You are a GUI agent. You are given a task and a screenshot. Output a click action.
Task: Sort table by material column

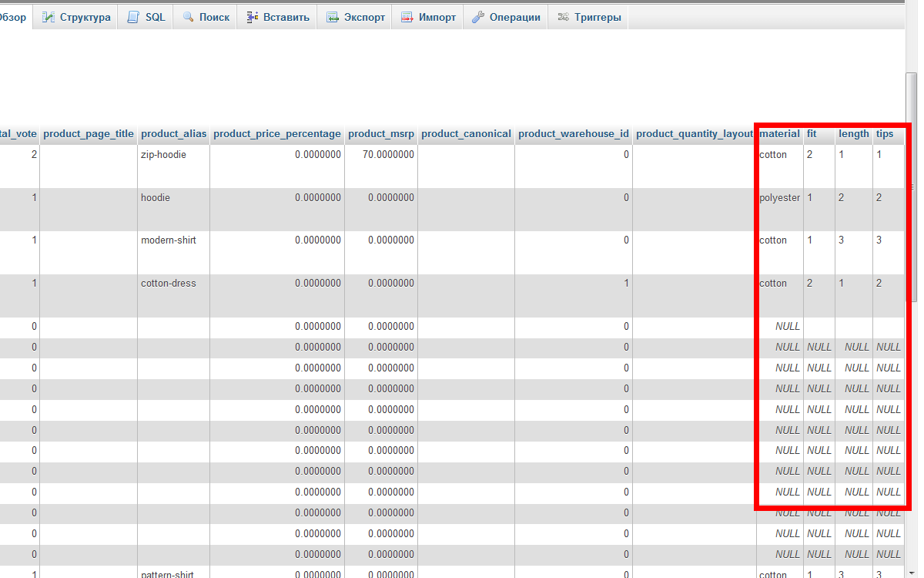(779, 134)
